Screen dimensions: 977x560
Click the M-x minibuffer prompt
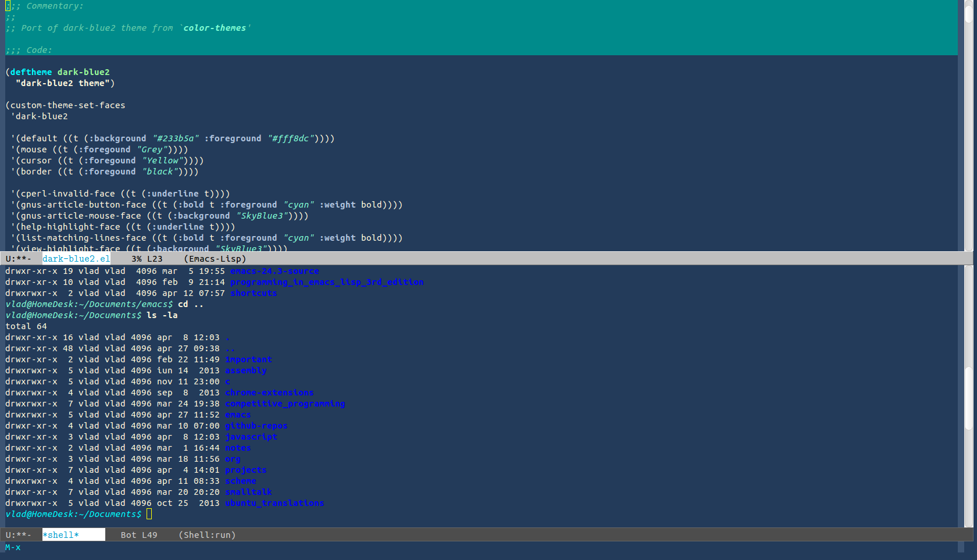[13, 547]
